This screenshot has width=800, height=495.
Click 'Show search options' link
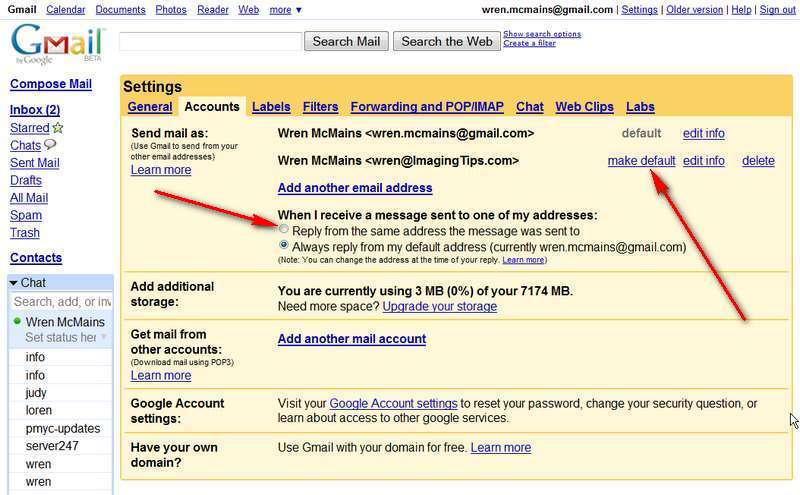[542, 34]
